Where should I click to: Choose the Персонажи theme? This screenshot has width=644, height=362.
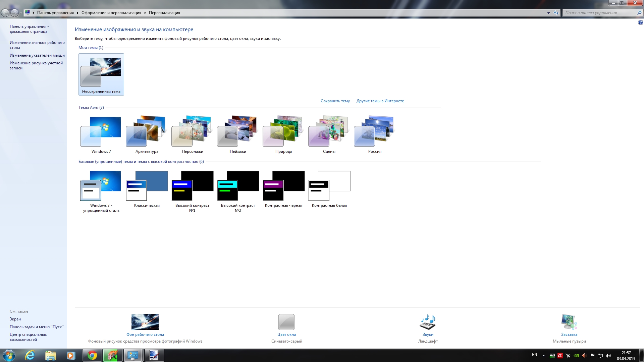point(192,134)
